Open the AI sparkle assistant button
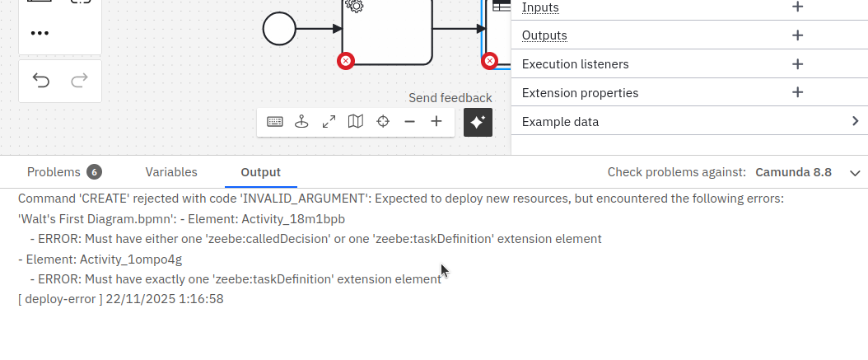 478,122
